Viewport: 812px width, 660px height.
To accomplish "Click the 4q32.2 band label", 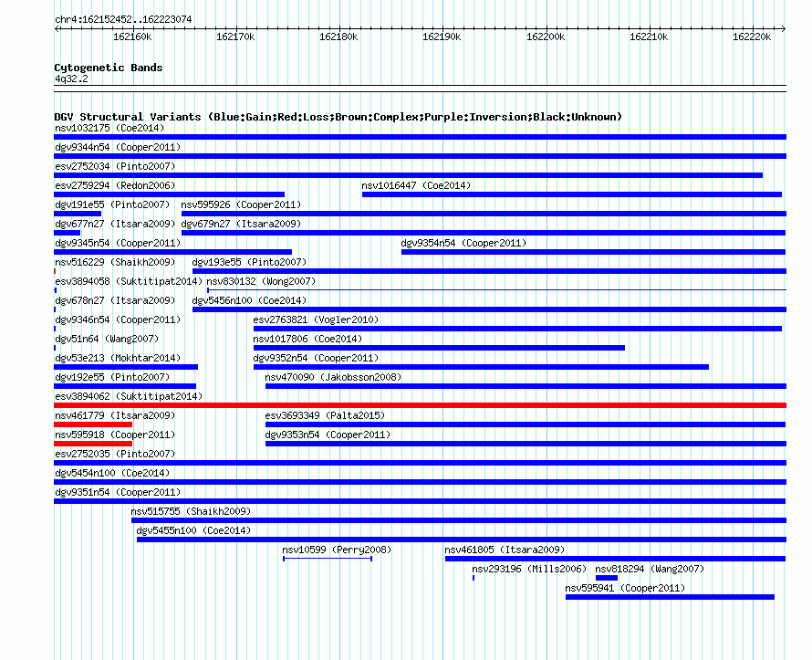I will click(x=71, y=79).
